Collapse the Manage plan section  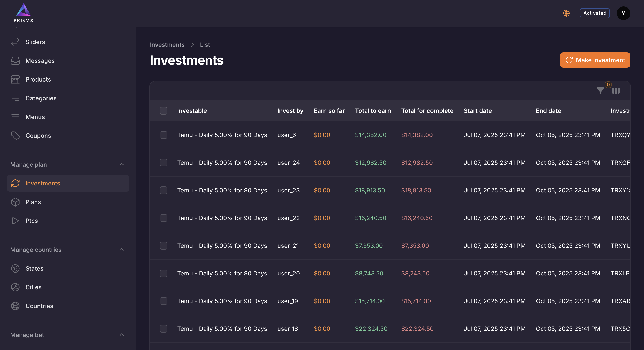[122, 165]
